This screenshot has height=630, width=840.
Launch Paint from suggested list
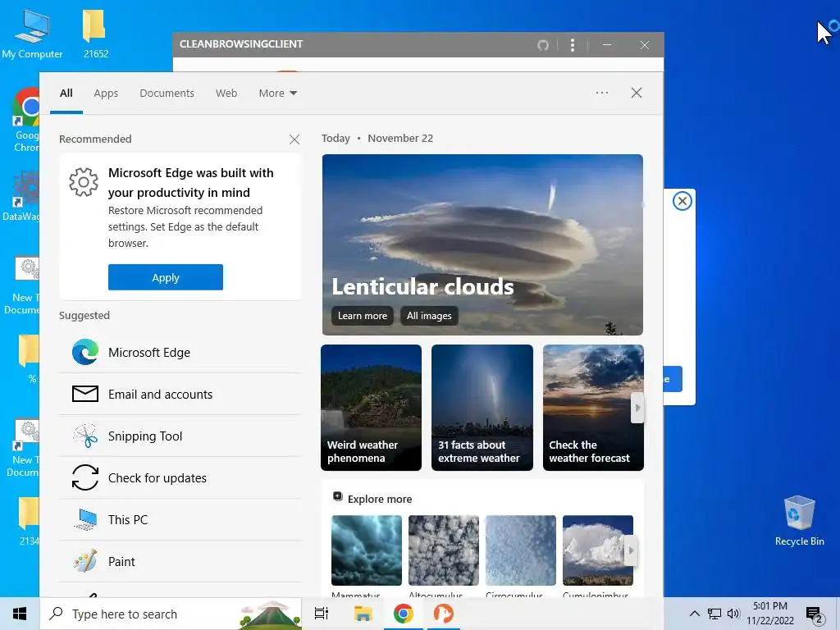coord(180,561)
